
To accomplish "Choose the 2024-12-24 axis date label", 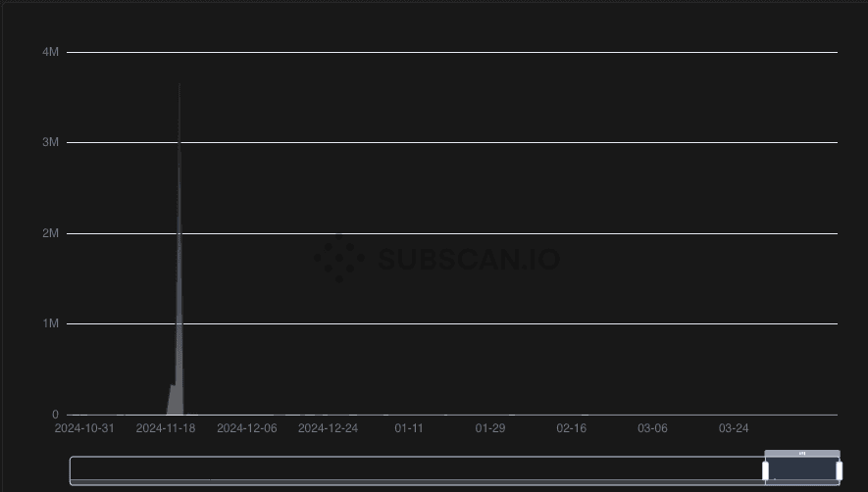I will point(329,428).
